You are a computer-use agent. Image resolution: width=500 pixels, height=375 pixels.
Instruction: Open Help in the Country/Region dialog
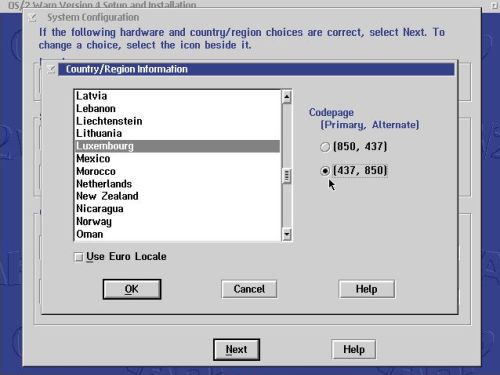(367, 289)
